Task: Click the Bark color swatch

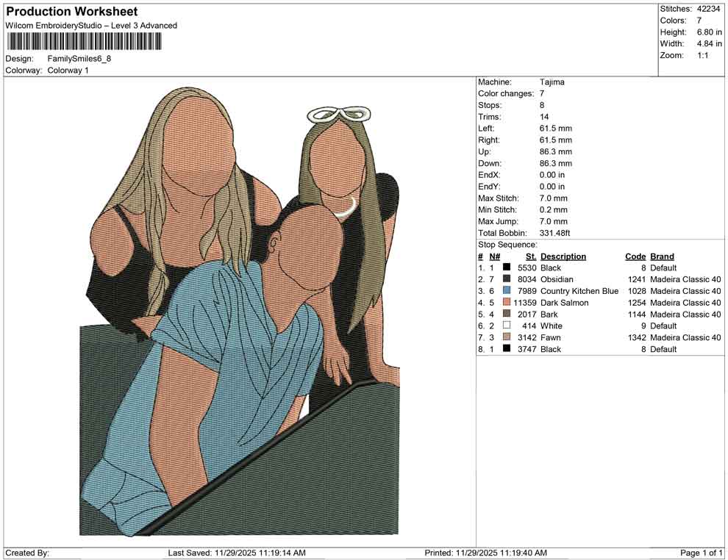Action: coord(507,315)
